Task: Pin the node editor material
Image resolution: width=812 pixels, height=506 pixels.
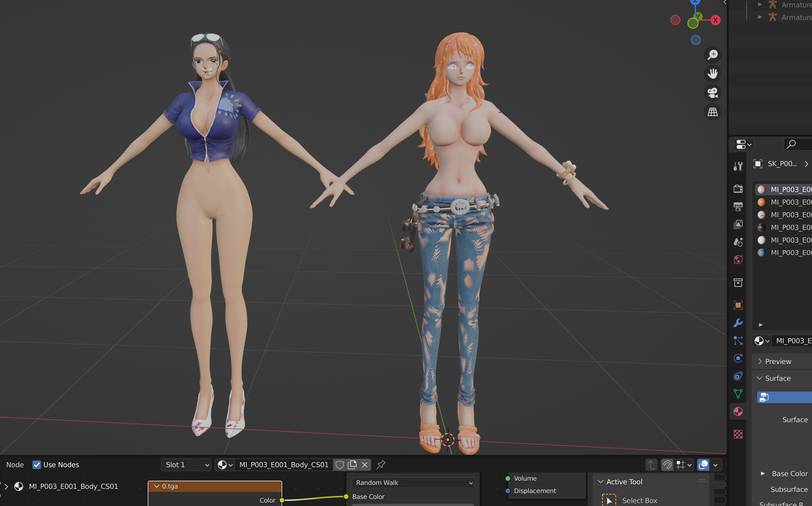Action: pos(381,464)
